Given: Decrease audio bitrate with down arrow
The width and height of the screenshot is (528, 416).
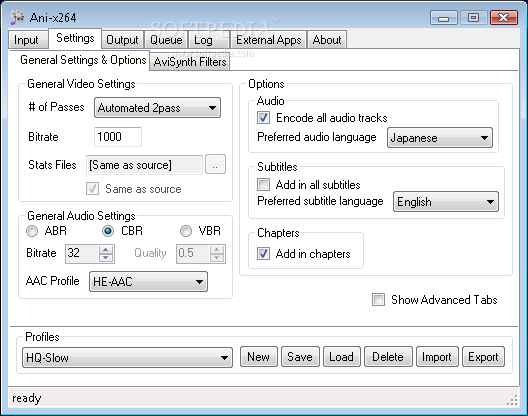Looking at the screenshot, I should (106, 258).
